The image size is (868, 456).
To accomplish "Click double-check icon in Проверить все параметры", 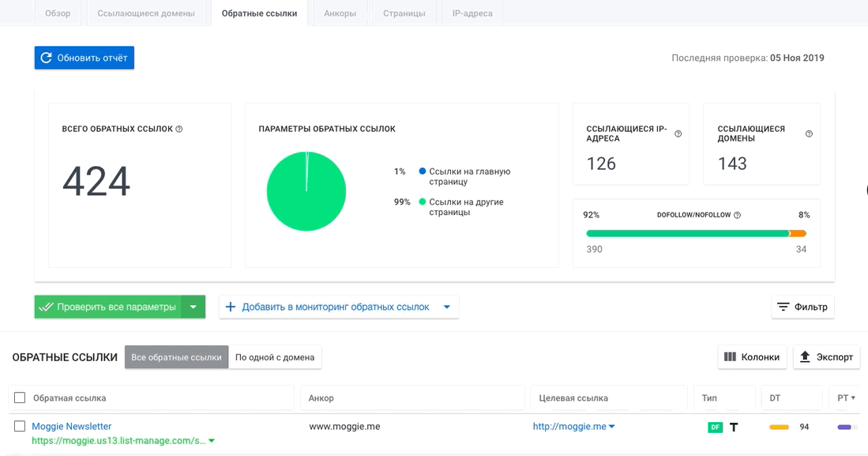I will [46, 307].
